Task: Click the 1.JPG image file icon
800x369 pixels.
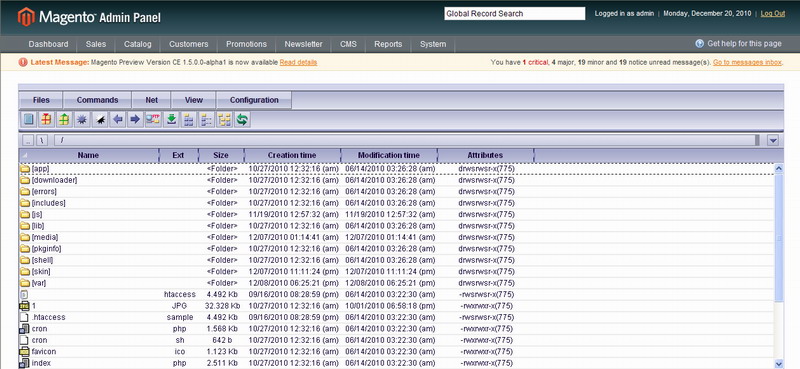Action: 24,306
